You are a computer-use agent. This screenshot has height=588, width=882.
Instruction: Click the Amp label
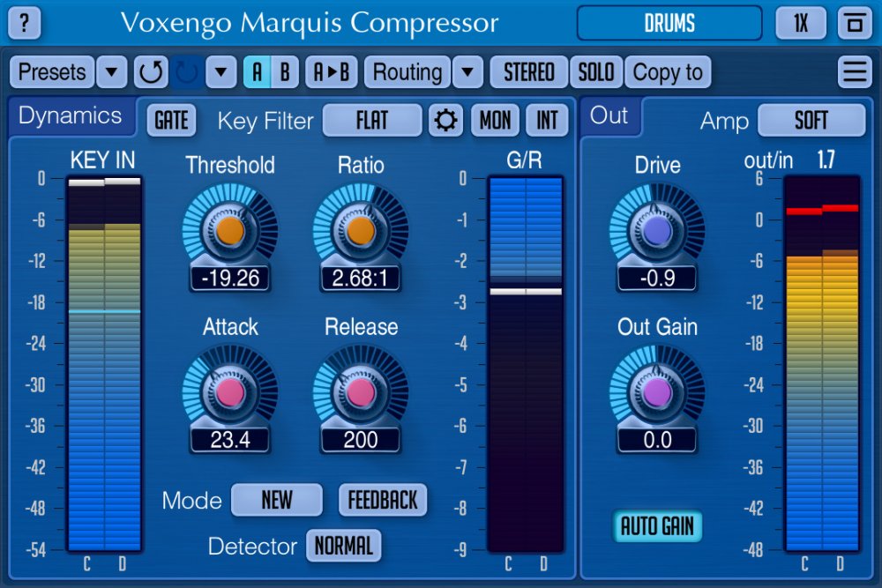pyautogui.click(x=724, y=121)
